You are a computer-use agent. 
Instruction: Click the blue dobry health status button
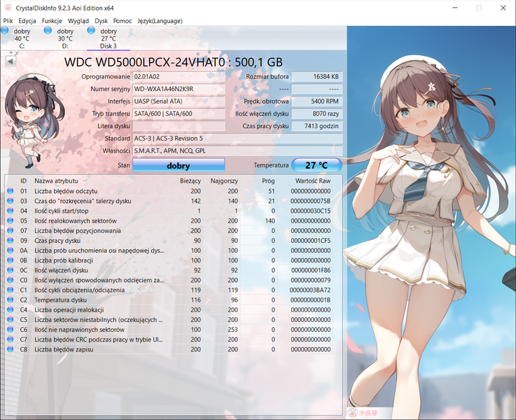pyautogui.click(x=179, y=165)
